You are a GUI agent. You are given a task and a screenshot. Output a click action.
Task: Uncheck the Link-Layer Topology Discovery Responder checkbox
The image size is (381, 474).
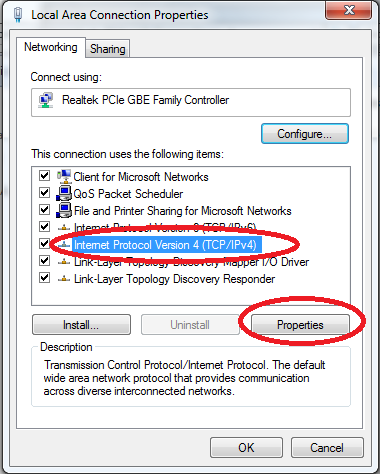click(44, 278)
